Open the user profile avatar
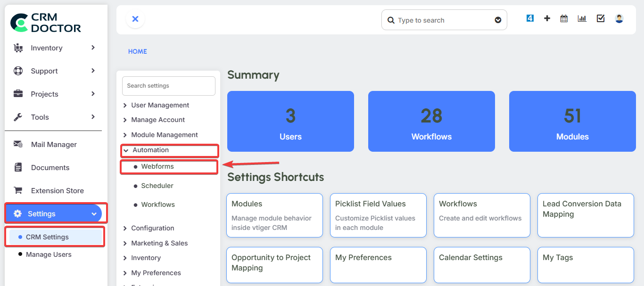 pos(619,18)
